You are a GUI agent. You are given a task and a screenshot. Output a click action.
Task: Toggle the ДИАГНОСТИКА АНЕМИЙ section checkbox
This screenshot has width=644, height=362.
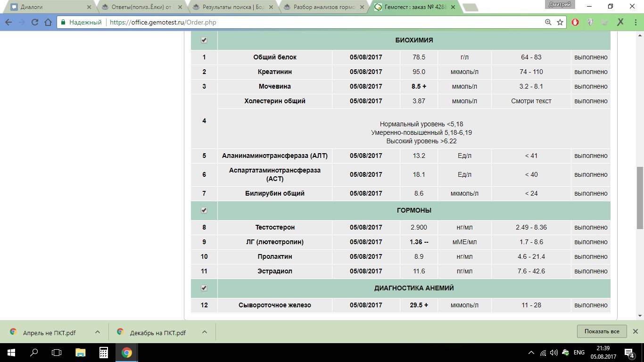pyautogui.click(x=204, y=288)
